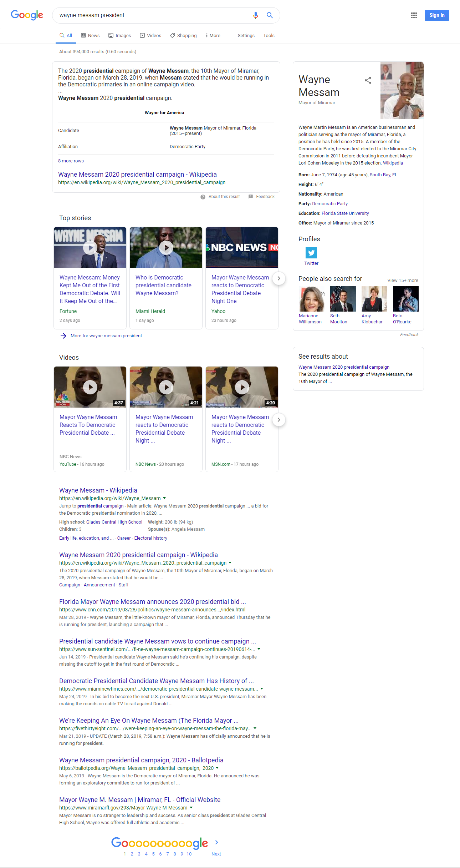Open search Tools
Image resolution: width=460 pixels, height=868 pixels.
[269, 36]
